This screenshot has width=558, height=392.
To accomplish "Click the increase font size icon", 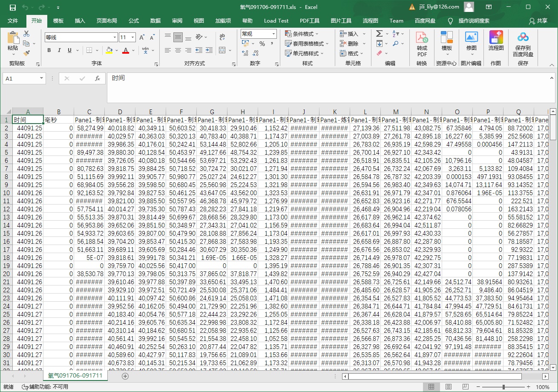I will click(x=142, y=37).
